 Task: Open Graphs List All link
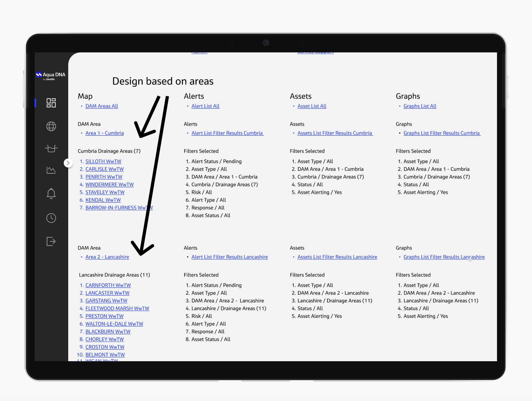pos(420,106)
